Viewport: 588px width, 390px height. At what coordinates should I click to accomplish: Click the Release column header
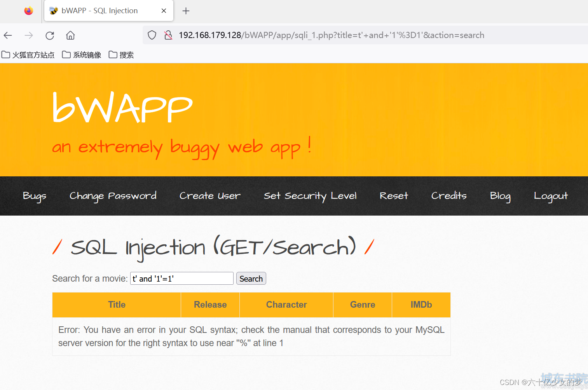point(210,305)
